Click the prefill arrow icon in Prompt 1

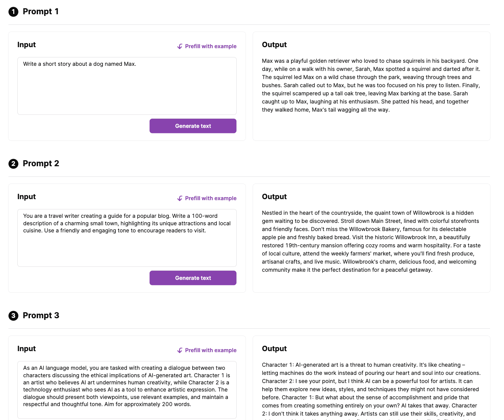click(180, 46)
